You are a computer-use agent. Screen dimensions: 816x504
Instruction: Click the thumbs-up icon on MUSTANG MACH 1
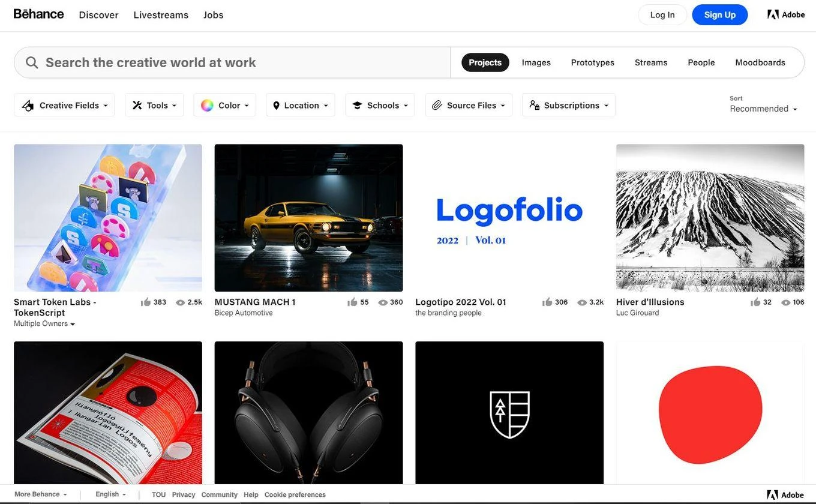(353, 302)
